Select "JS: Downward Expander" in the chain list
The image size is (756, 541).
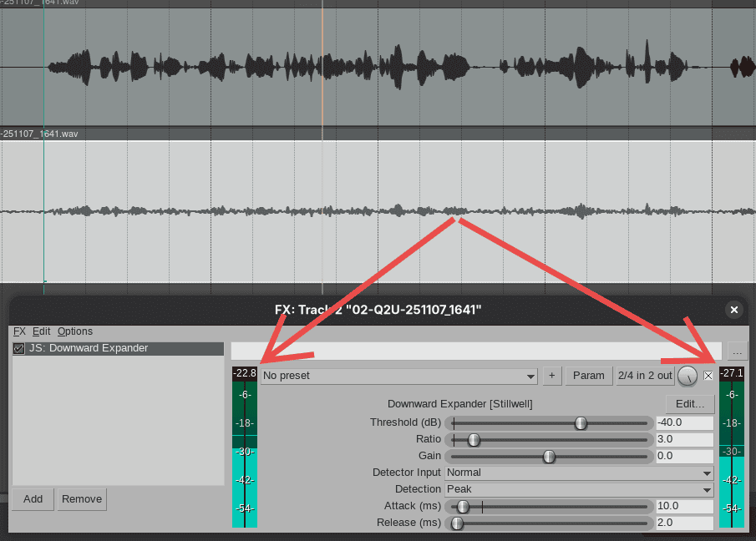click(x=86, y=348)
